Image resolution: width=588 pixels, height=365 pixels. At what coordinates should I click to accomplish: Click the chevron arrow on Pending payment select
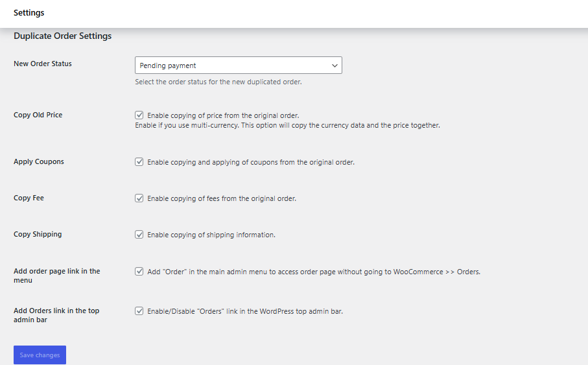coord(335,65)
